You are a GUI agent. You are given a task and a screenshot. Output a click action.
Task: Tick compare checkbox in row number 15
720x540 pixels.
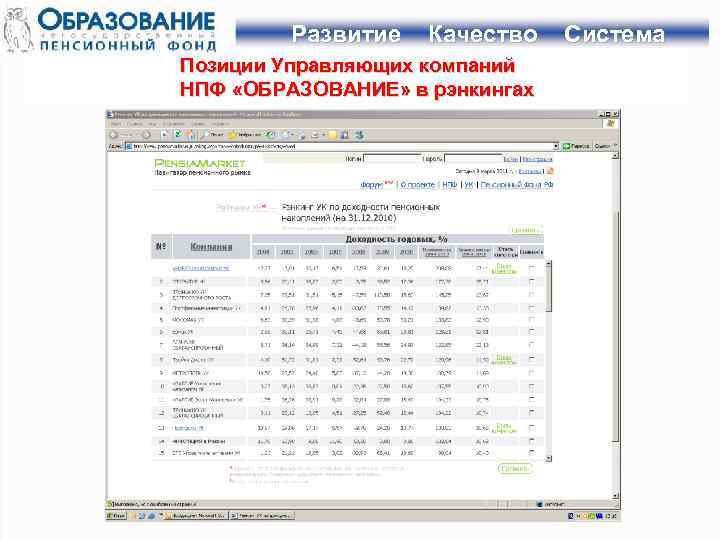(x=531, y=453)
